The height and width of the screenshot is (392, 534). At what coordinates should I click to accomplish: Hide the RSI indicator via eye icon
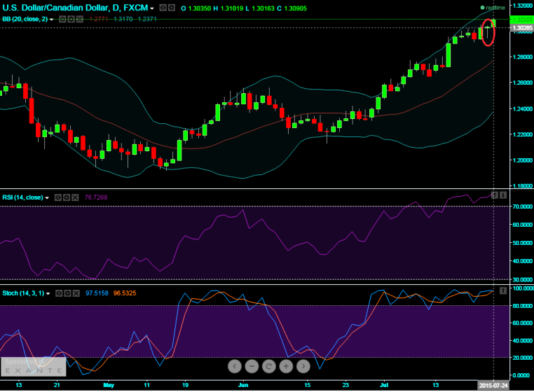coord(58,197)
